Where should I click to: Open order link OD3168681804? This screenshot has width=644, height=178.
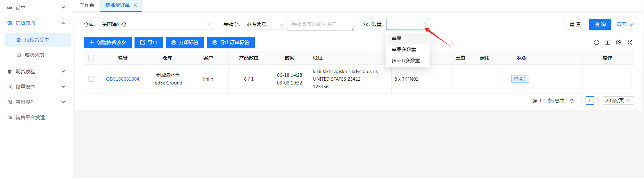(x=123, y=79)
